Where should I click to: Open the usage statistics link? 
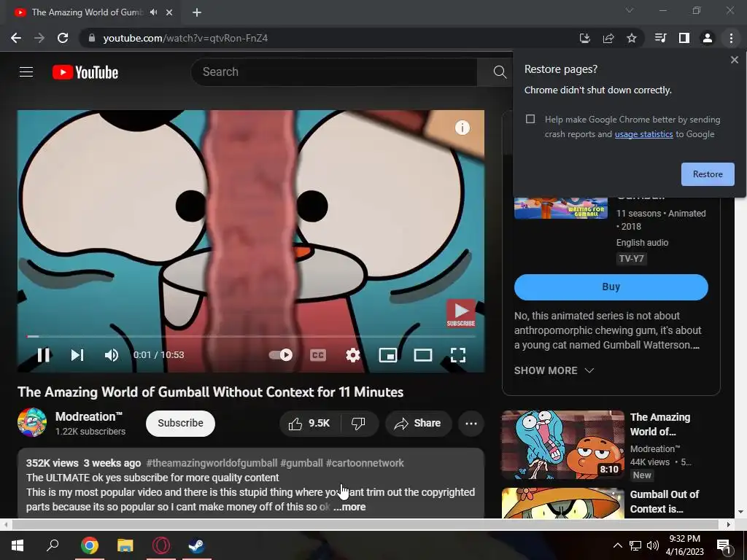tap(643, 134)
